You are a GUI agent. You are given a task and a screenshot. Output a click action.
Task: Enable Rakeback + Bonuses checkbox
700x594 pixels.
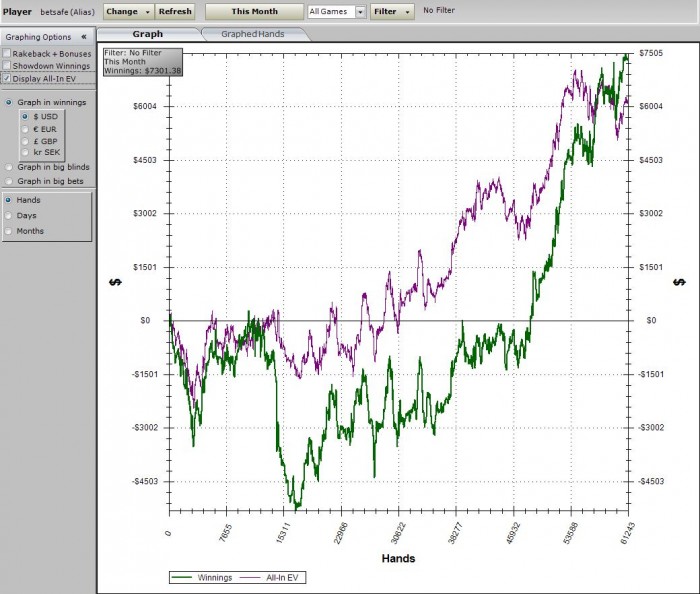click(x=7, y=53)
